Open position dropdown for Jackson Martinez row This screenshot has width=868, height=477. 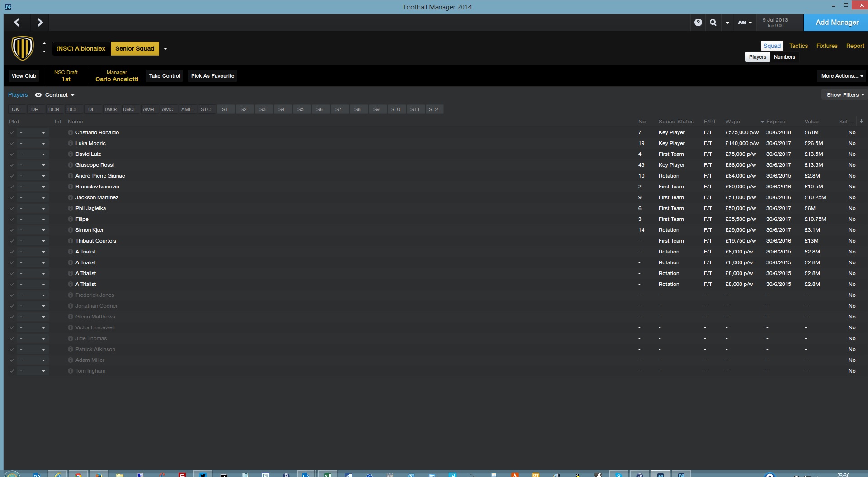33,197
